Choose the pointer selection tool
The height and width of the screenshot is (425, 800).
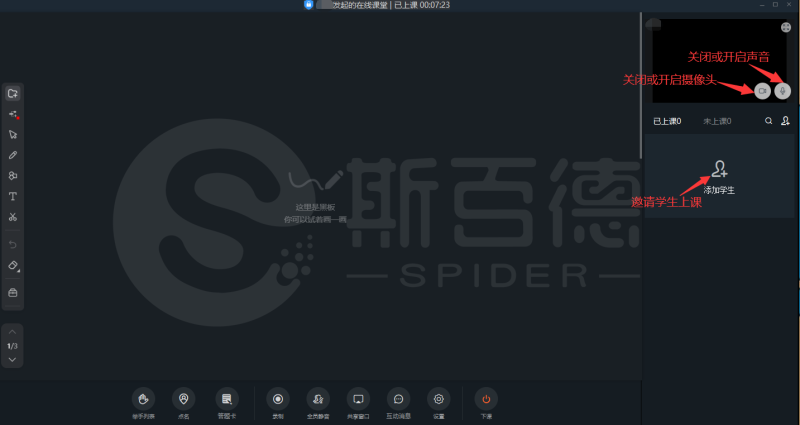point(13,134)
